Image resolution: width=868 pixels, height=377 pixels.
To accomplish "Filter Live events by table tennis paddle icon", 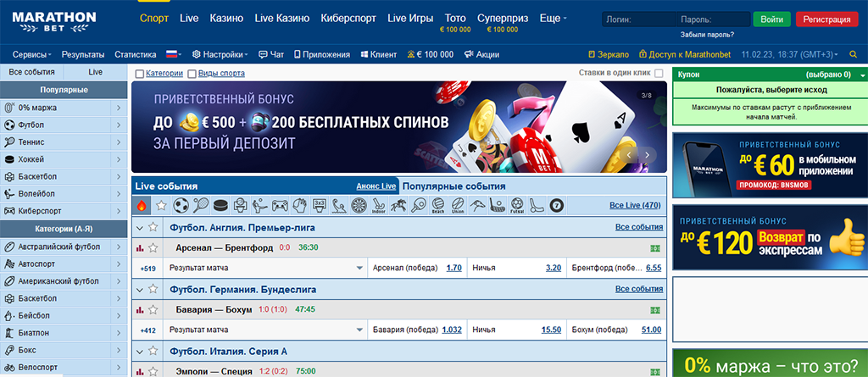I will click(x=417, y=205).
